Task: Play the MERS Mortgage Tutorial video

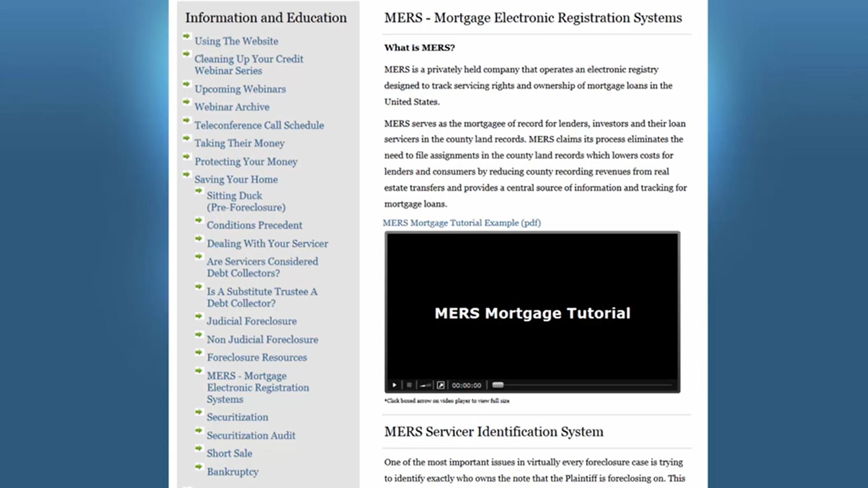Action: 394,385
